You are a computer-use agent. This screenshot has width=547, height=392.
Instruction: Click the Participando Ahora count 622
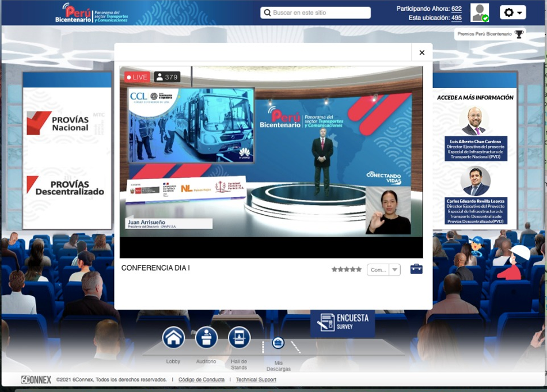click(456, 9)
